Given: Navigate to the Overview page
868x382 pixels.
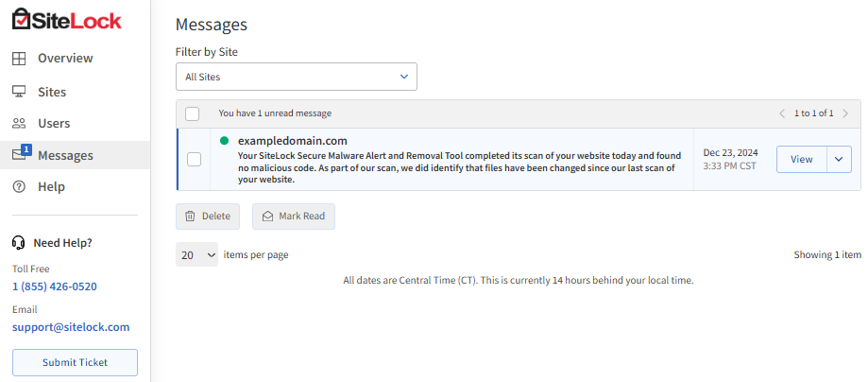Looking at the screenshot, I should (x=65, y=59).
